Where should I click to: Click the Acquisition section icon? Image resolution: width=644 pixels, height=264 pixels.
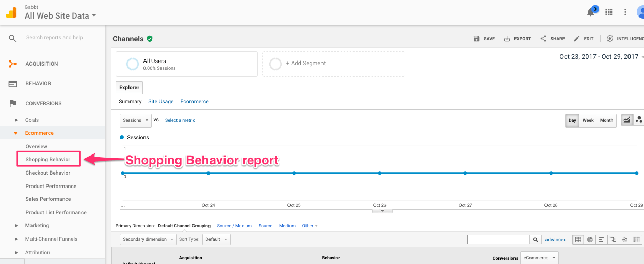coord(13,64)
